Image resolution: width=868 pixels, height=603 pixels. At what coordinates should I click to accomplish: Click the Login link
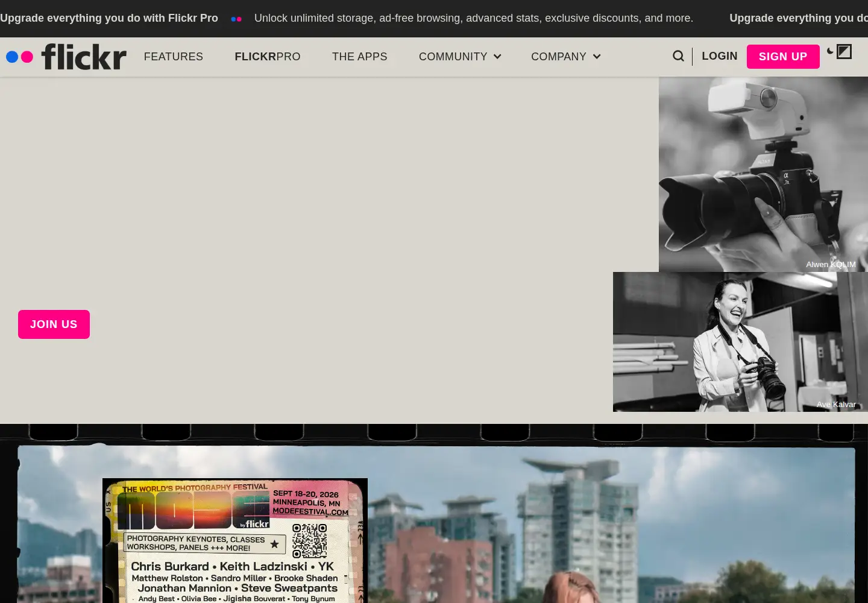720,56
